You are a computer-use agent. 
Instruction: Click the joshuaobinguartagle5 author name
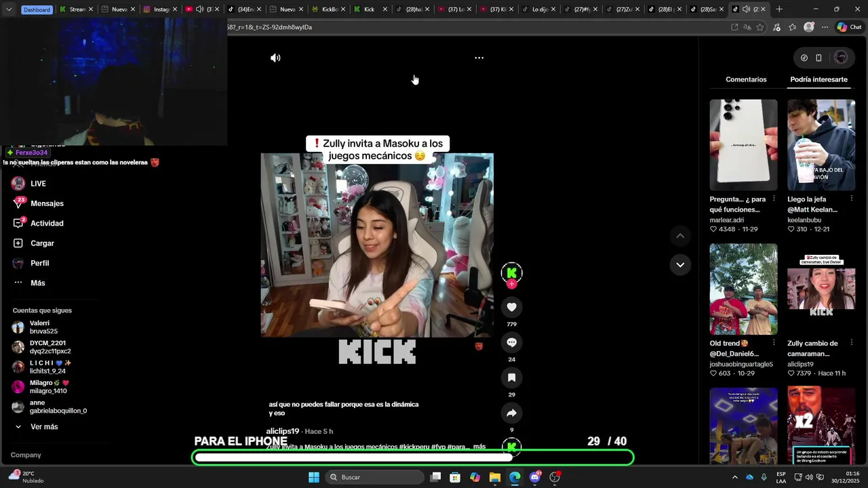741,364
